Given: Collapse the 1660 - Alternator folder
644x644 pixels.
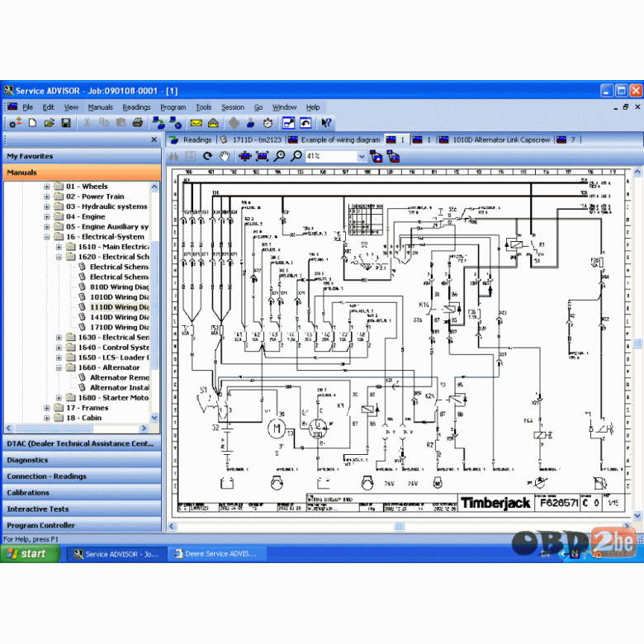Looking at the screenshot, I should click(x=59, y=367).
